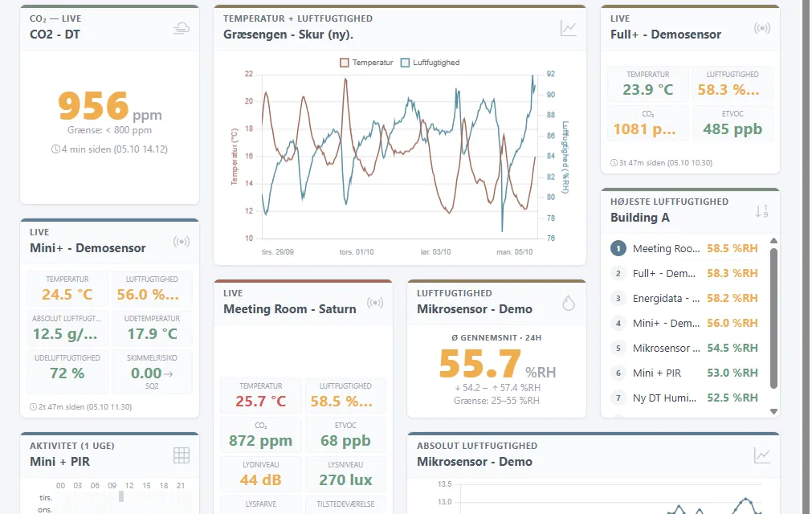Click the 956 ppm CO2 reading
This screenshot has height=514, width=812.
coord(110,107)
